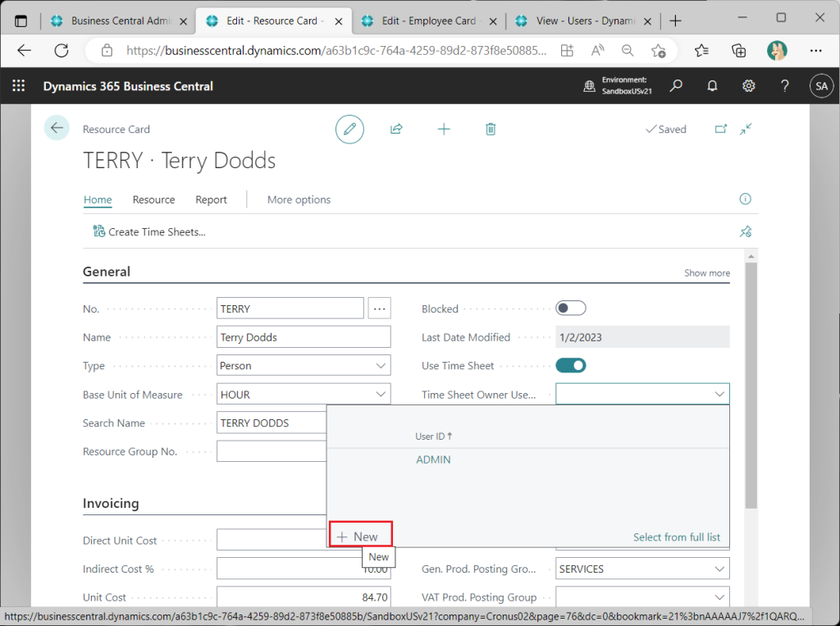This screenshot has height=626, width=840.
Task: Open the Business Central settings gear
Action: coord(748,86)
